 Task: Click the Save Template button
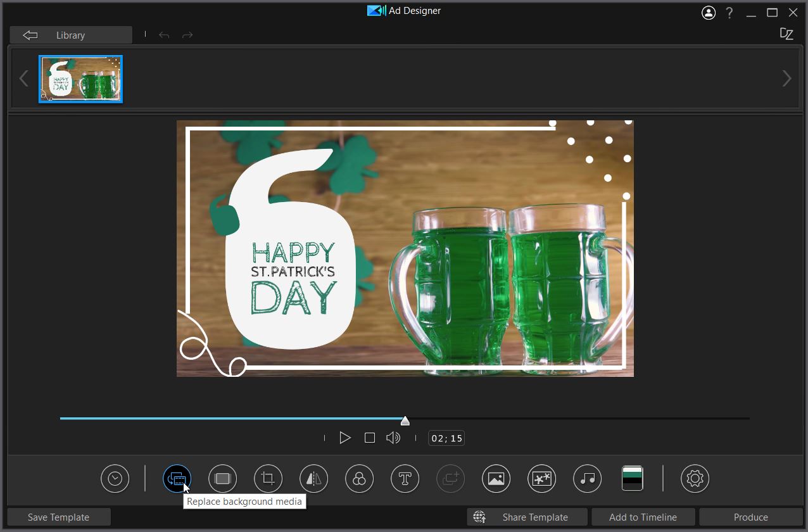click(58, 517)
